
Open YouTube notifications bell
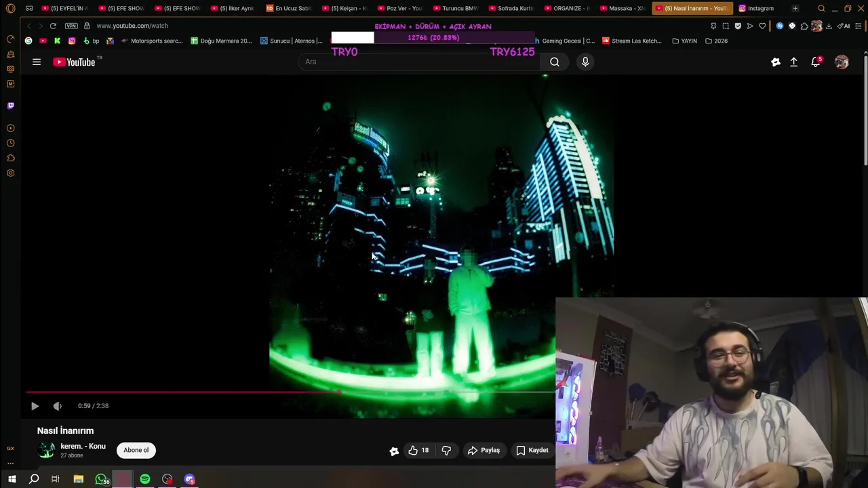point(816,62)
